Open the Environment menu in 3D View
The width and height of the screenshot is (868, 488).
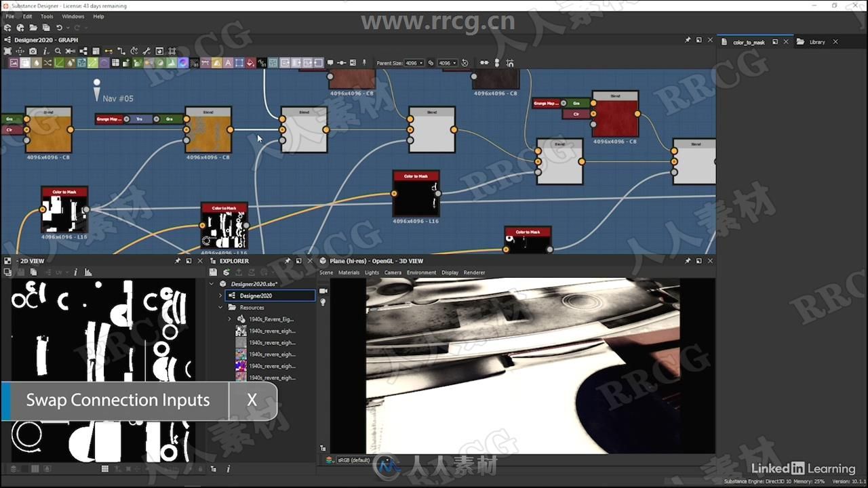click(x=421, y=272)
